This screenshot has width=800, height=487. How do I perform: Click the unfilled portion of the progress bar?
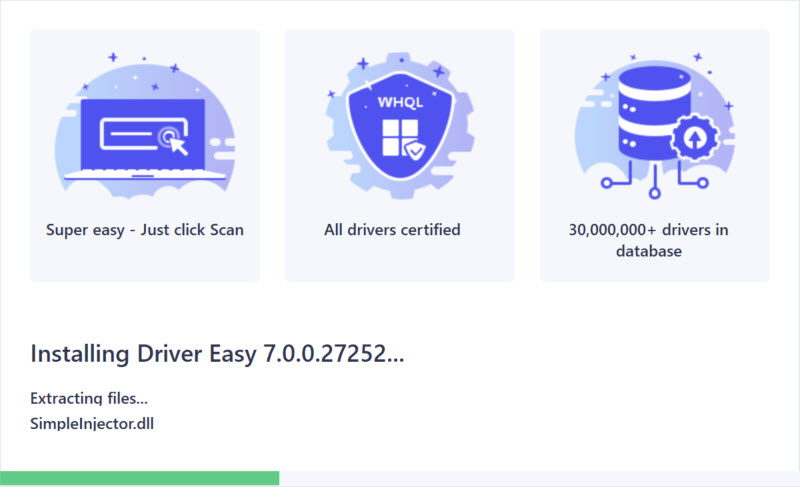[539, 478]
